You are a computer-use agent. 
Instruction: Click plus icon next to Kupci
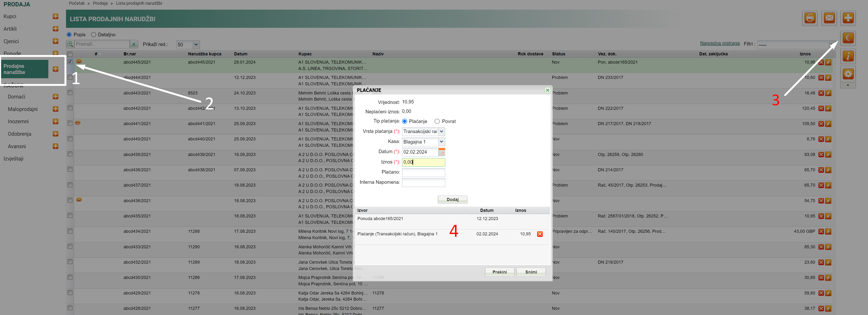[56, 16]
